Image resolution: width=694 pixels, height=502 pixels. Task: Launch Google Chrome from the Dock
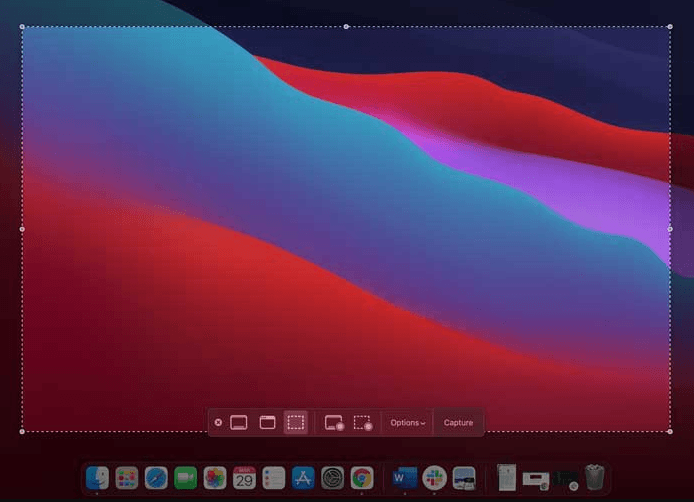pos(362,478)
